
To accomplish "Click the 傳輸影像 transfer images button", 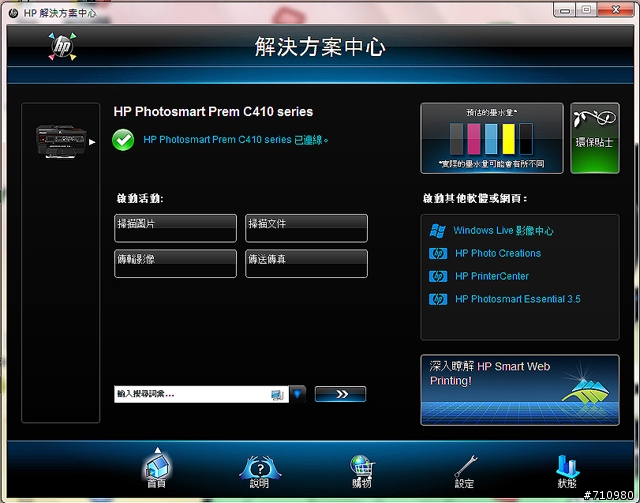I will [x=176, y=264].
